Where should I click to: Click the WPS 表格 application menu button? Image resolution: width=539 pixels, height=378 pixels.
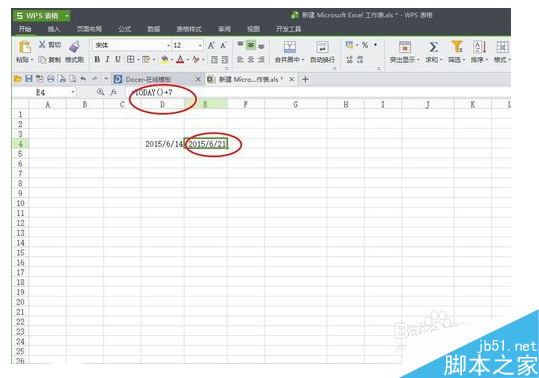tap(41, 16)
